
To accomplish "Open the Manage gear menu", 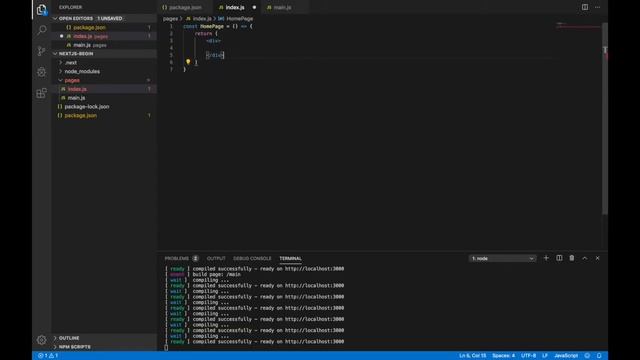I will (x=42, y=340).
